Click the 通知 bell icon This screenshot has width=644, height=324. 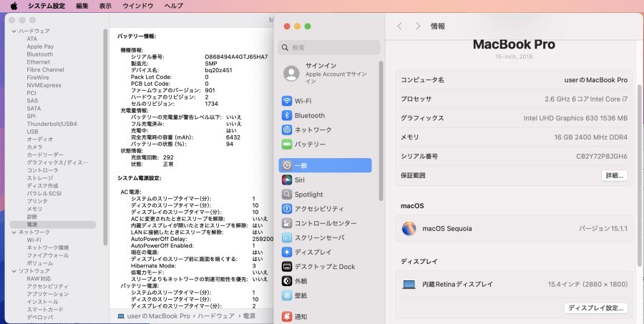287,317
